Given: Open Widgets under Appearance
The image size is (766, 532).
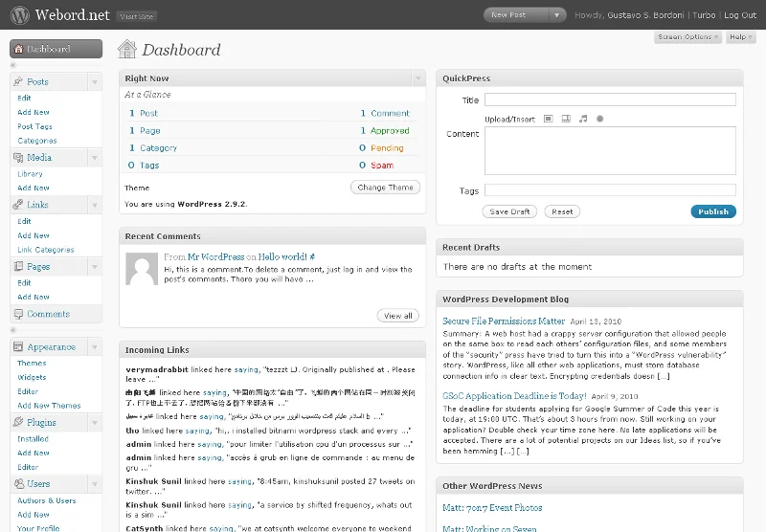Looking at the screenshot, I should coord(32,377).
